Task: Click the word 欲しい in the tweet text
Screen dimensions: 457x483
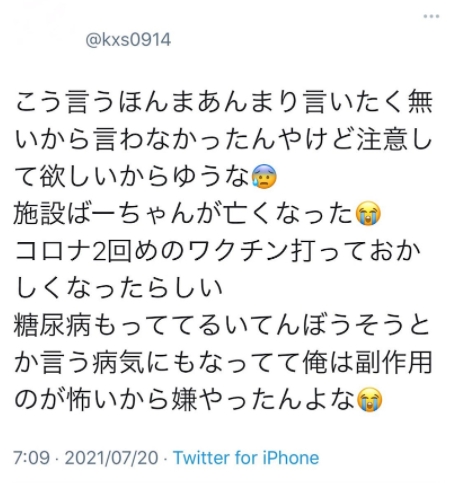Action: [x=79, y=176]
